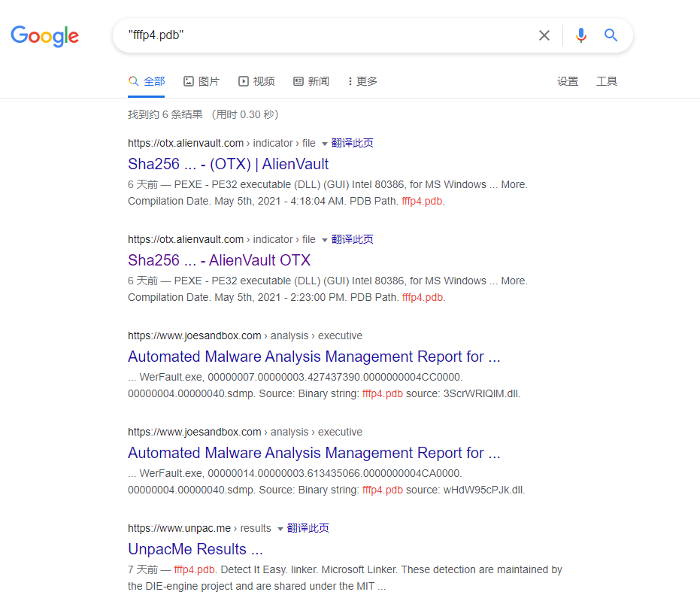Viewport: 700px width, 601px height.
Task: Open "UnpacMe Results ..." link
Action: 195,549
